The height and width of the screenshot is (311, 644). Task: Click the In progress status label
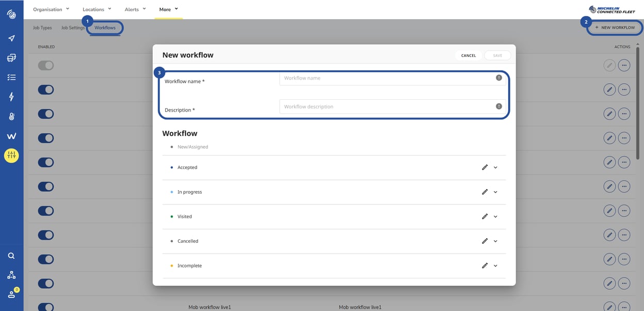[x=189, y=192]
